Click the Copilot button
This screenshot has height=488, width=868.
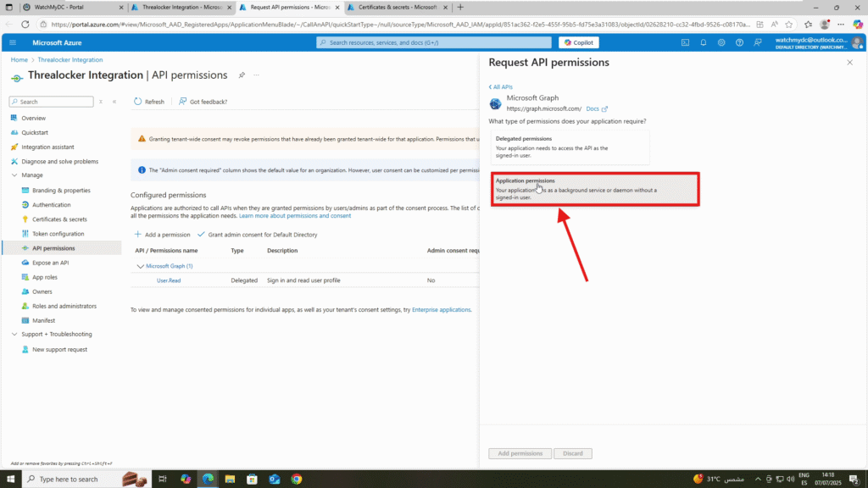click(578, 42)
